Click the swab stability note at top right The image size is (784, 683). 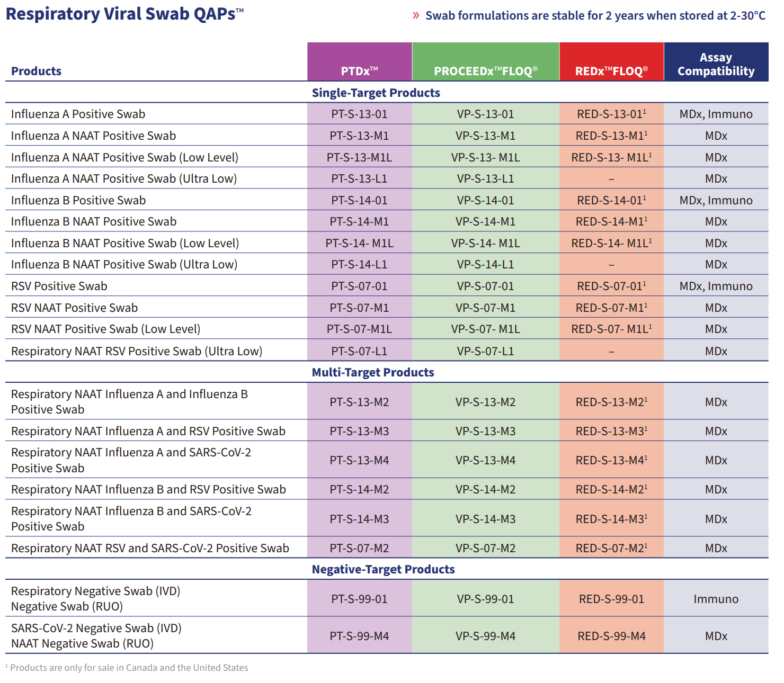point(595,15)
